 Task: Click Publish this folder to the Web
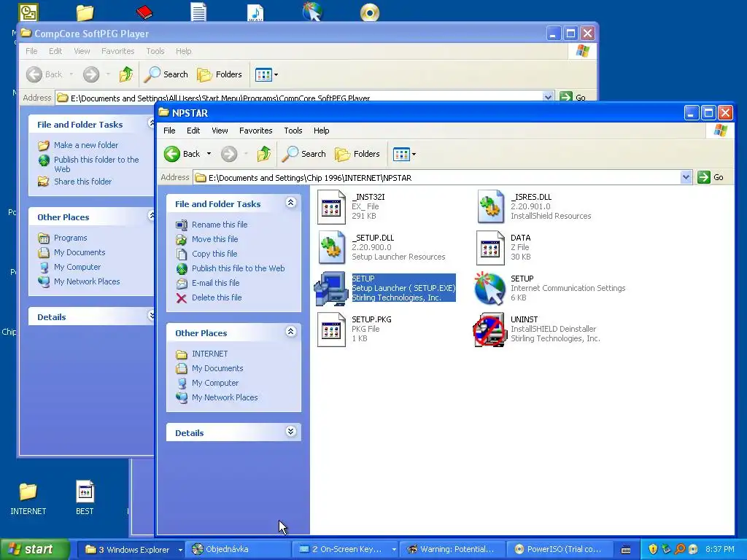click(96, 164)
